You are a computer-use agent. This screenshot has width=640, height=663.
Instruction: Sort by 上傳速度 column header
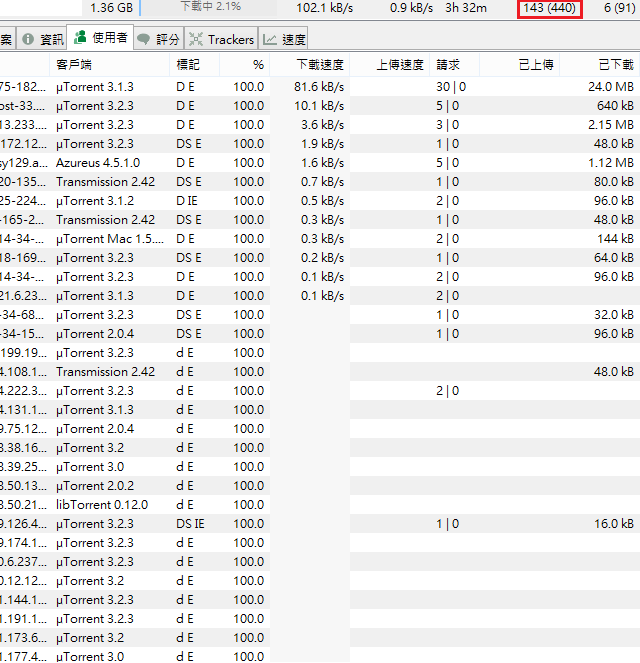[x=389, y=65]
